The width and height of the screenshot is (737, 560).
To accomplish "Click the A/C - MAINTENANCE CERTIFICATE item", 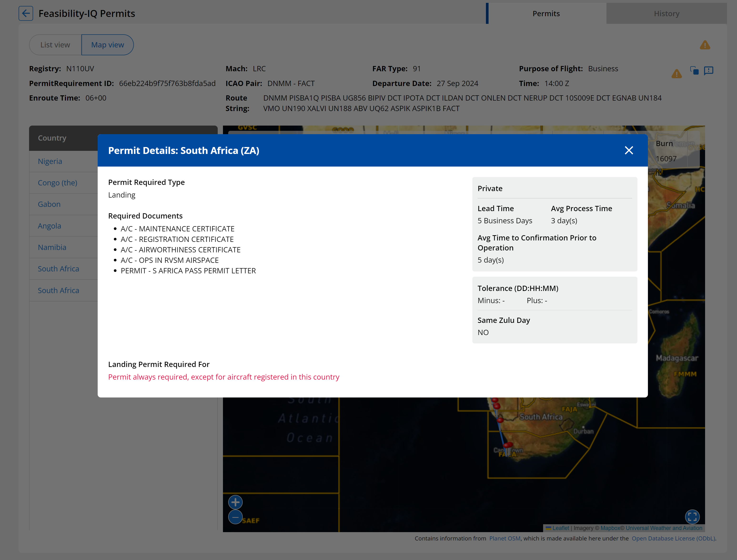I will tap(177, 229).
